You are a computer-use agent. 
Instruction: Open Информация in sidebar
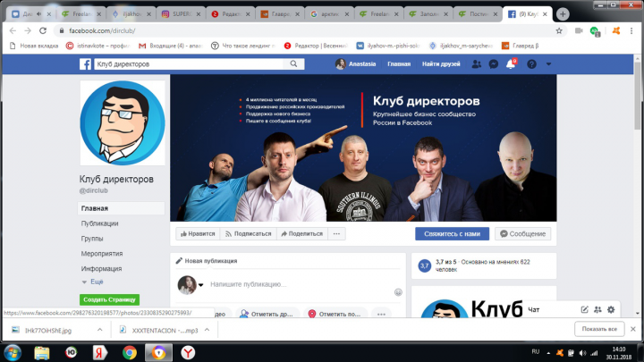click(x=101, y=269)
